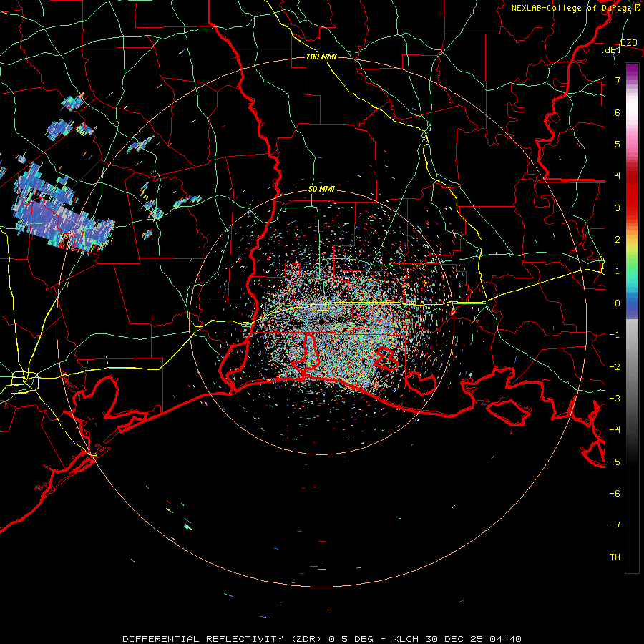
Task: Click the "-7" tick on color scale
Action: click(x=615, y=525)
